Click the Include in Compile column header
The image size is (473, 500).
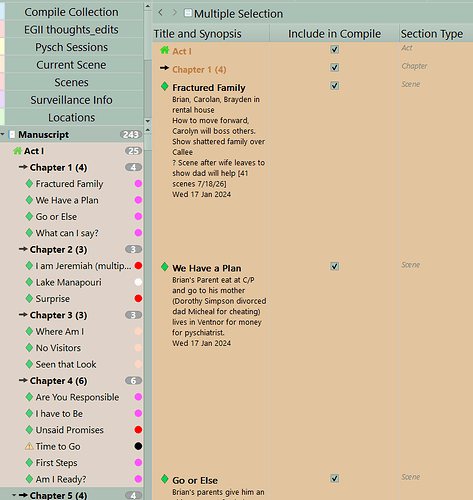(x=334, y=33)
